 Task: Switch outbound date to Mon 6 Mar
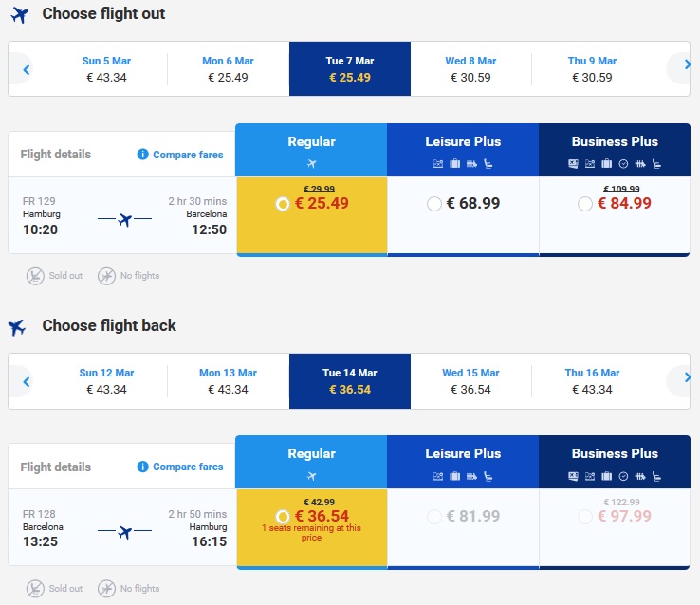click(228, 69)
